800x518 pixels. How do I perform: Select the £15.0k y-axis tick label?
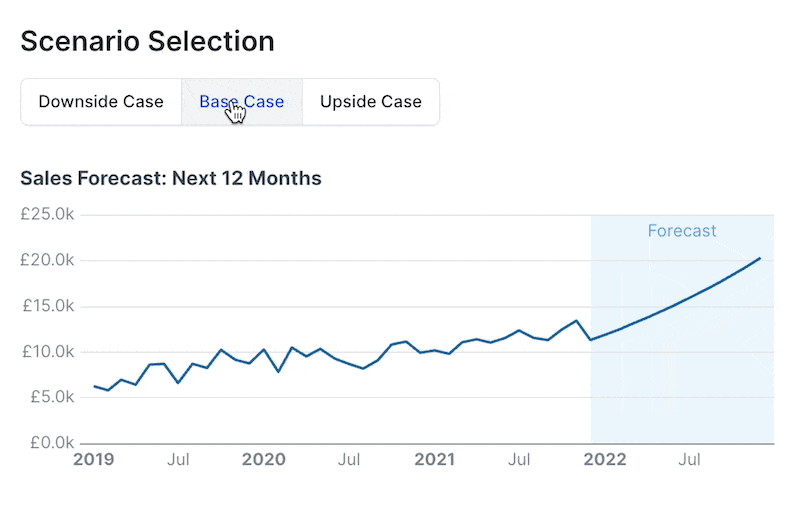pos(47,306)
